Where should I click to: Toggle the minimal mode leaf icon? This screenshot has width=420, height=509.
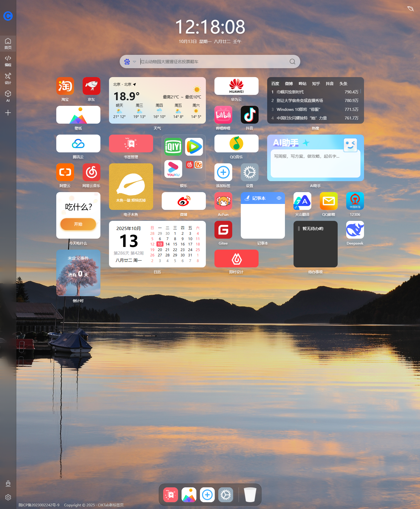click(410, 9)
